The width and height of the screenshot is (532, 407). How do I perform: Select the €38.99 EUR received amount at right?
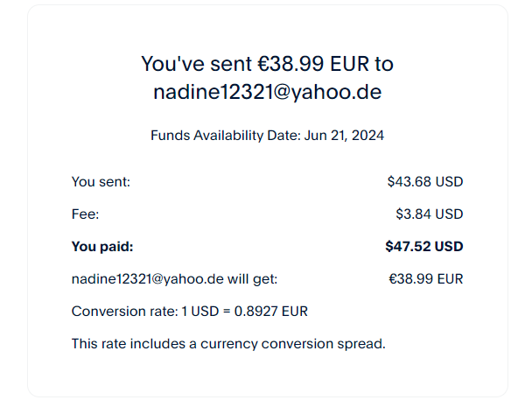click(425, 279)
